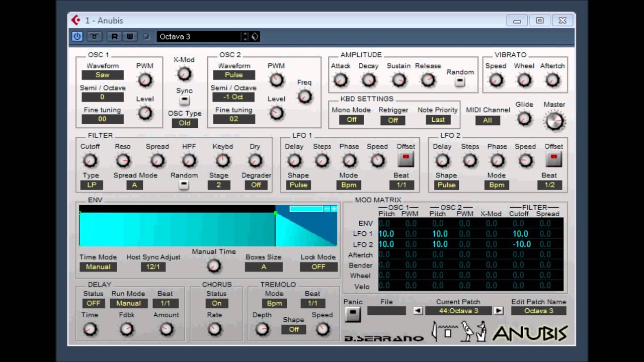644x362 pixels.
Task: Enable Read automation R button
Action: [x=115, y=36]
